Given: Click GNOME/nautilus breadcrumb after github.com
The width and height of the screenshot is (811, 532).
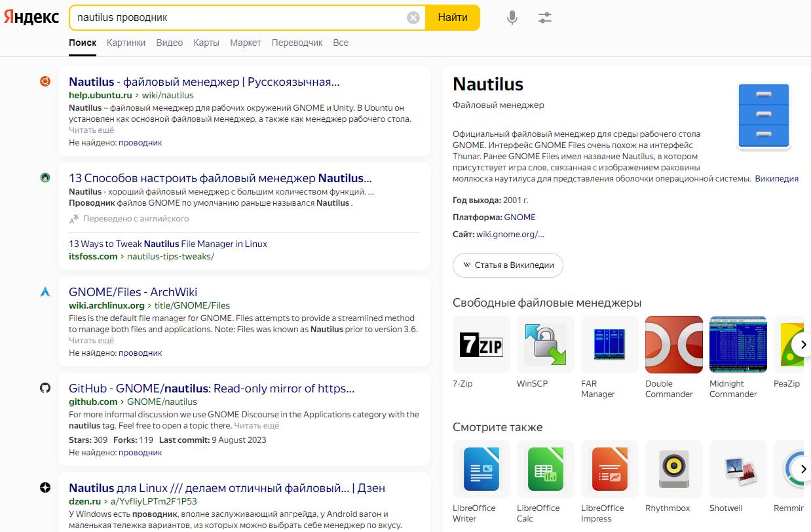Looking at the screenshot, I should [x=162, y=402].
